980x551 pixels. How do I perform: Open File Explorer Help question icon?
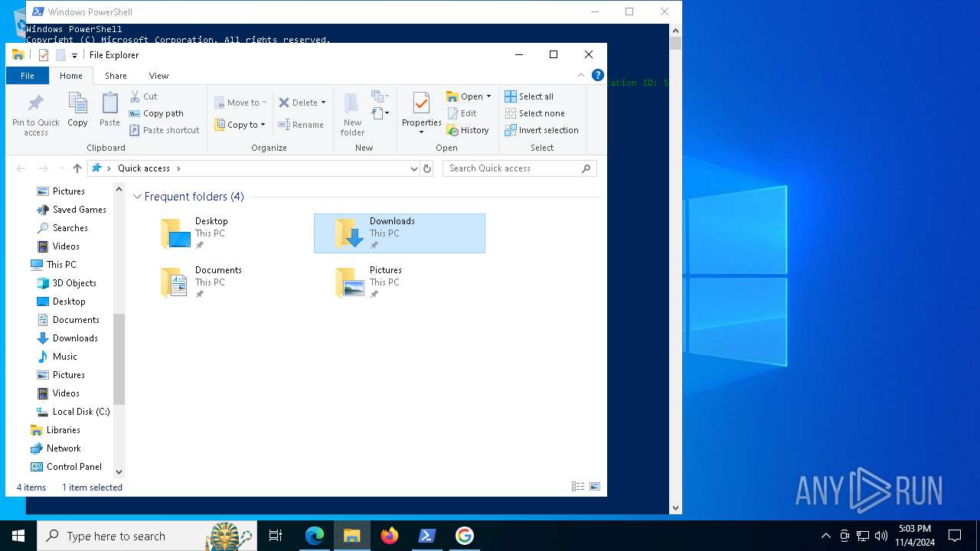tap(598, 75)
